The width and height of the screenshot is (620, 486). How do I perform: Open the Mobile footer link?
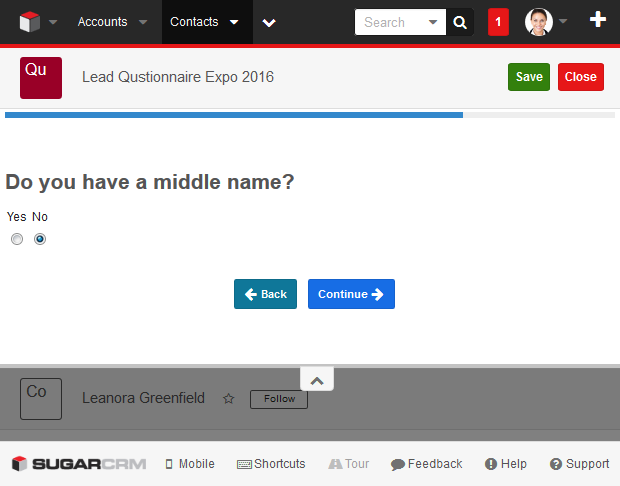pos(190,464)
